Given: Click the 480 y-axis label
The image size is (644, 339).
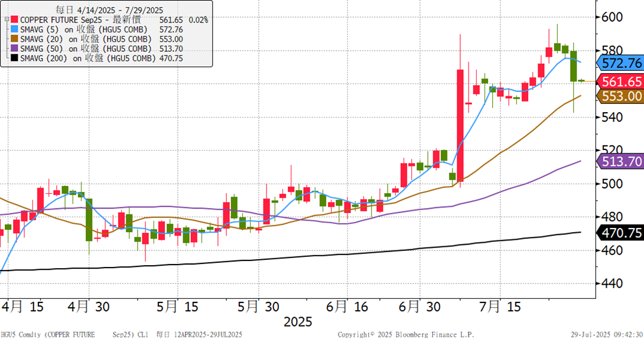Looking at the screenshot, I should point(612,217).
